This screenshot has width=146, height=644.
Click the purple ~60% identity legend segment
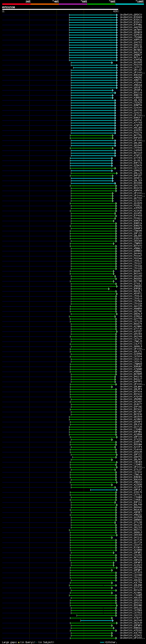(x=73, y=4)
